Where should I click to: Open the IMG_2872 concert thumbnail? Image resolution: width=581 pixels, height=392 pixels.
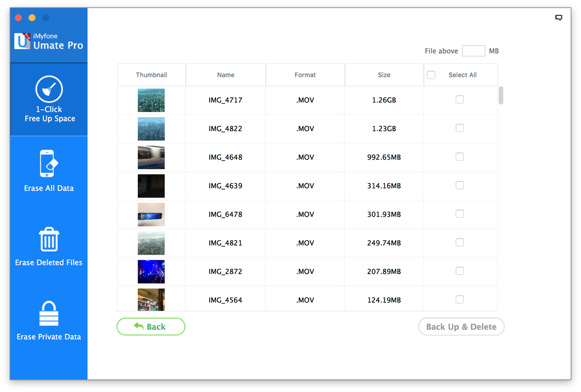click(x=151, y=271)
